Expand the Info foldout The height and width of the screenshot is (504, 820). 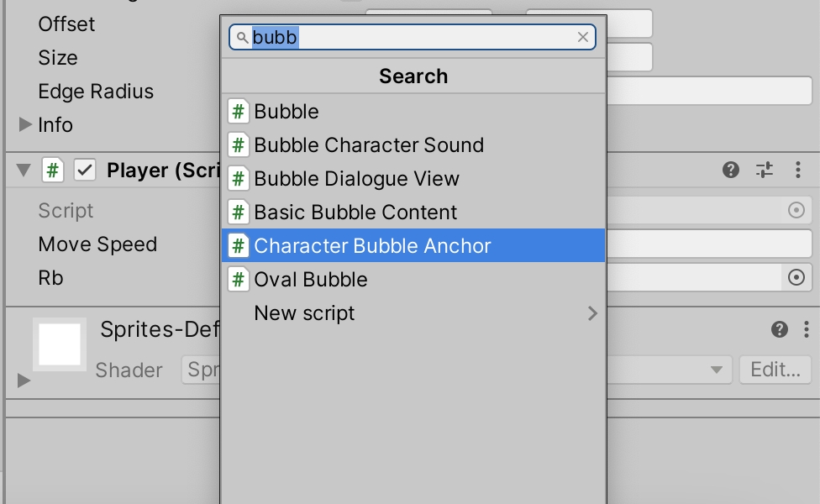click(x=25, y=125)
